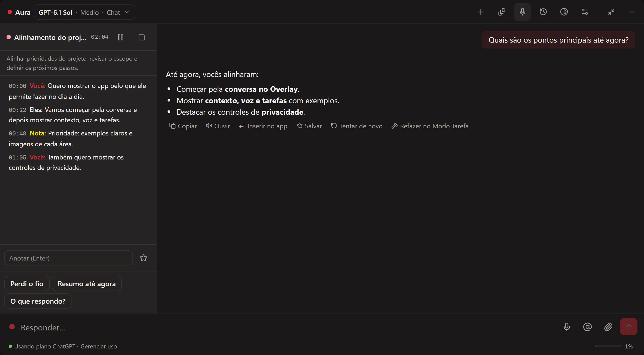644x355 pixels.
Task: Click Tentar de novo to regenerate
Action: click(357, 126)
